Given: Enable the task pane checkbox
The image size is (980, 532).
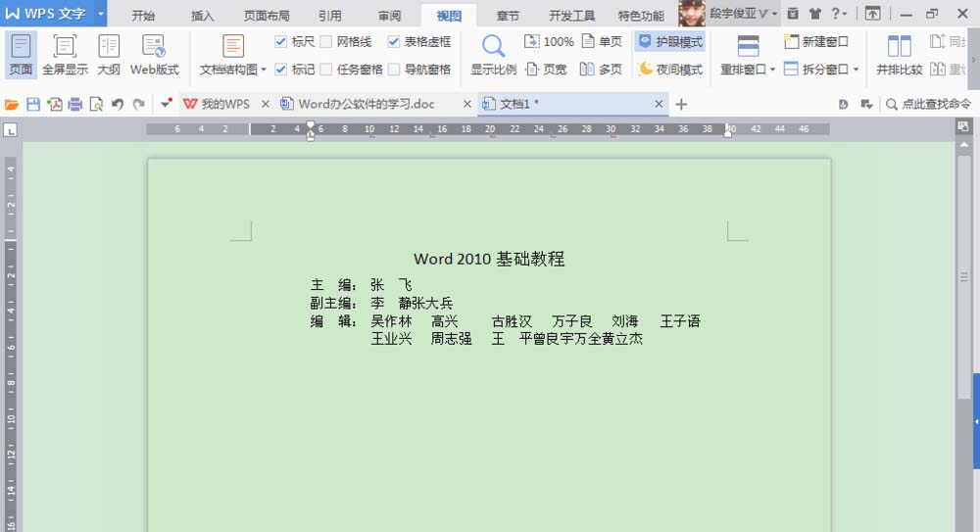Looking at the screenshot, I should (325, 70).
